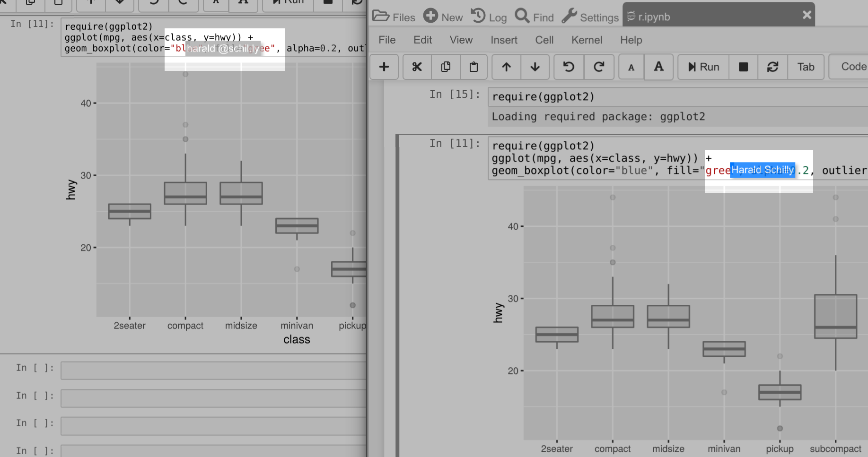Viewport: 868px width, 457px height.
Task: Move cell up with up arrow
Action: (506, 67)
